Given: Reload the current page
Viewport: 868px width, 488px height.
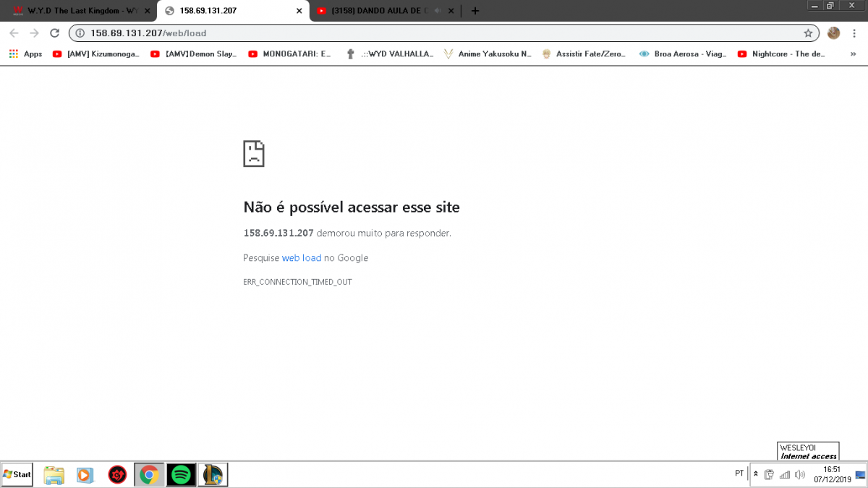Looking at the screenshot, I should [54, 33].
